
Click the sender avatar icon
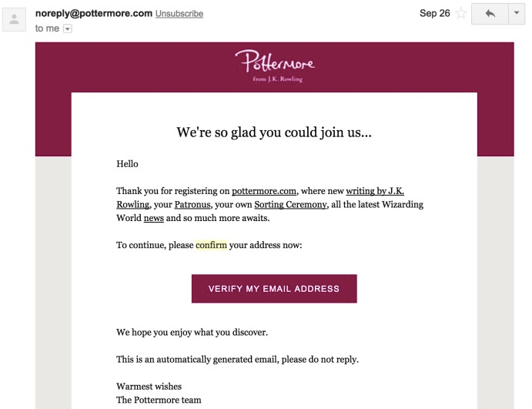[x=14, y=20]
